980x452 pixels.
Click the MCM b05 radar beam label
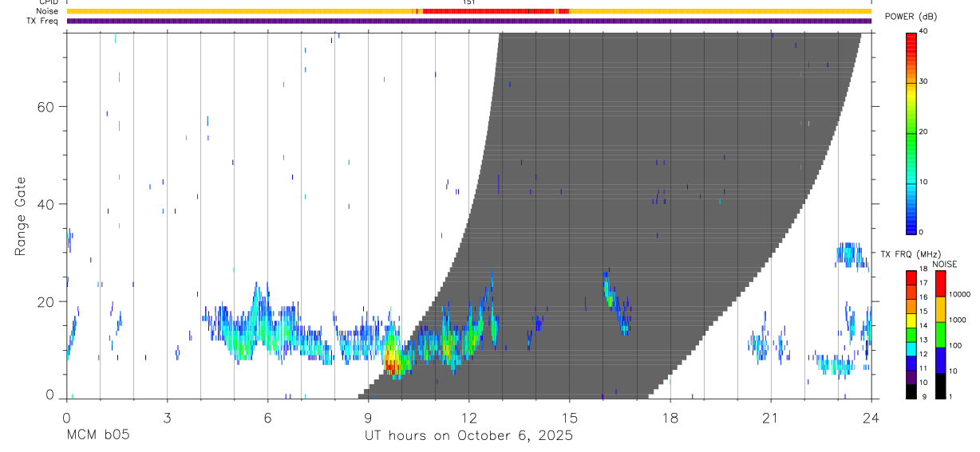coord(97,436)
